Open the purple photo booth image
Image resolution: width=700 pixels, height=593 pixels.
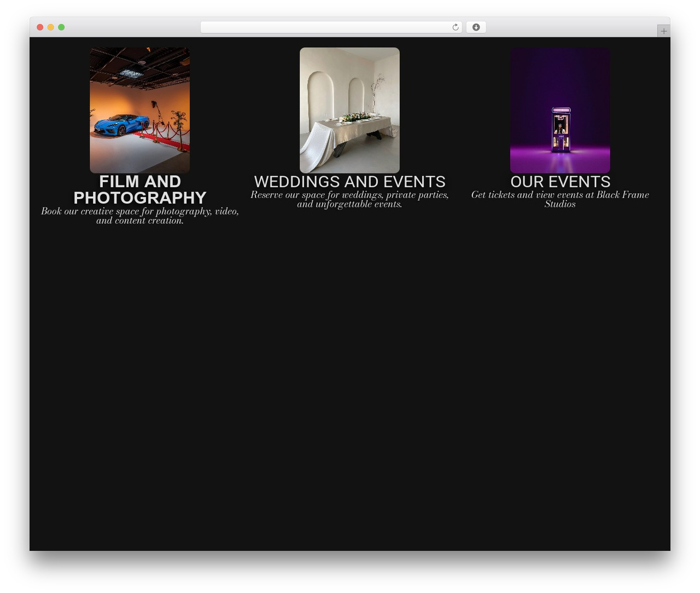[x=560, y=111]
